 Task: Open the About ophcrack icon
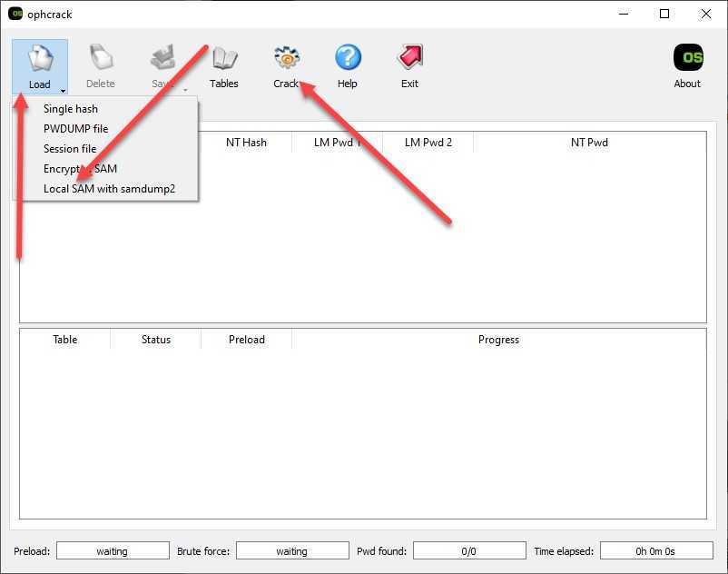click(688, 57)
